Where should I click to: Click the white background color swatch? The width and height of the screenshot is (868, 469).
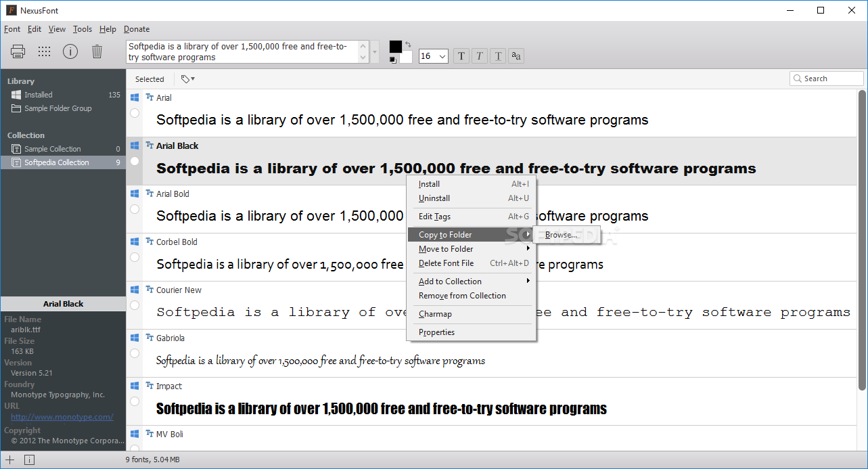pos(407,58)
